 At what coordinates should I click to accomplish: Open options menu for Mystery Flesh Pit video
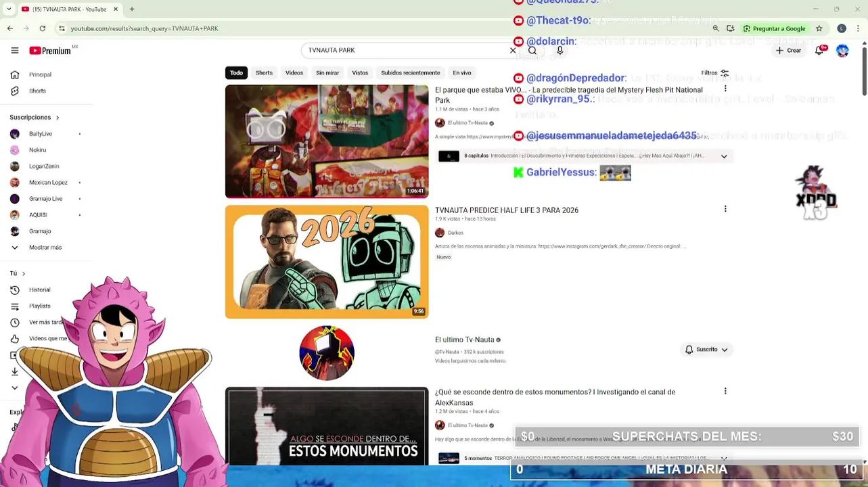coord(725,89)
